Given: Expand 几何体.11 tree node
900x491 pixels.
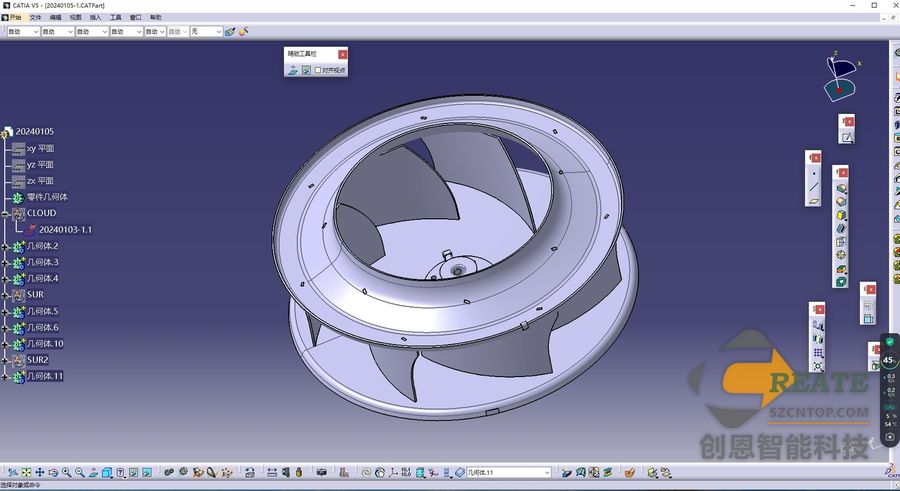Looking at the screenshot, I should (x=5, y=377).
